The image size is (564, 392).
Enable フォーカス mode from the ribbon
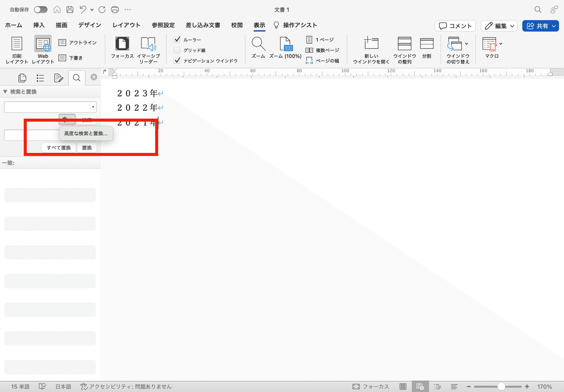(x=122, y=48)
